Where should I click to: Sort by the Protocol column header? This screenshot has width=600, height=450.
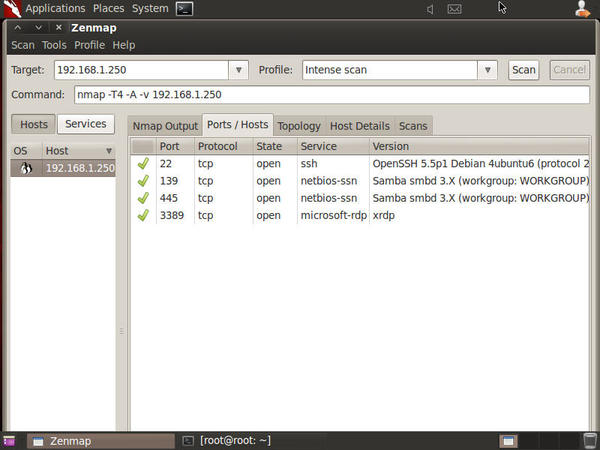(223, 146)
